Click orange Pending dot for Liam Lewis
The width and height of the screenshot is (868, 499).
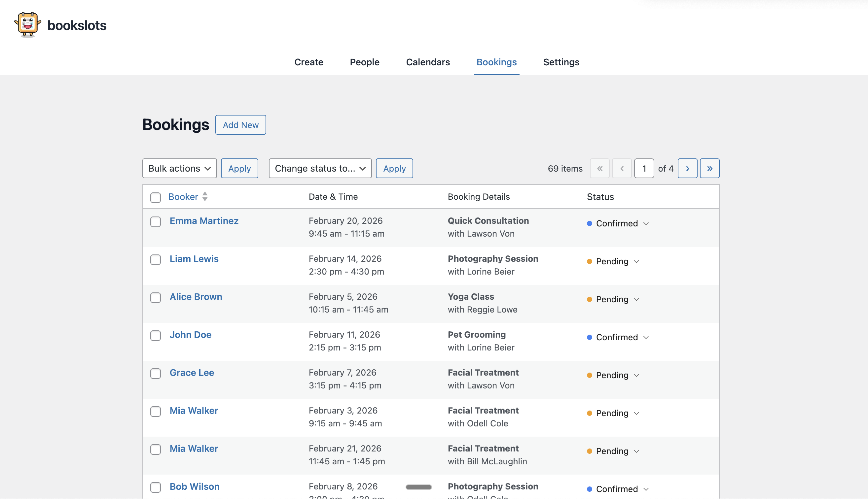coord(590,261)
